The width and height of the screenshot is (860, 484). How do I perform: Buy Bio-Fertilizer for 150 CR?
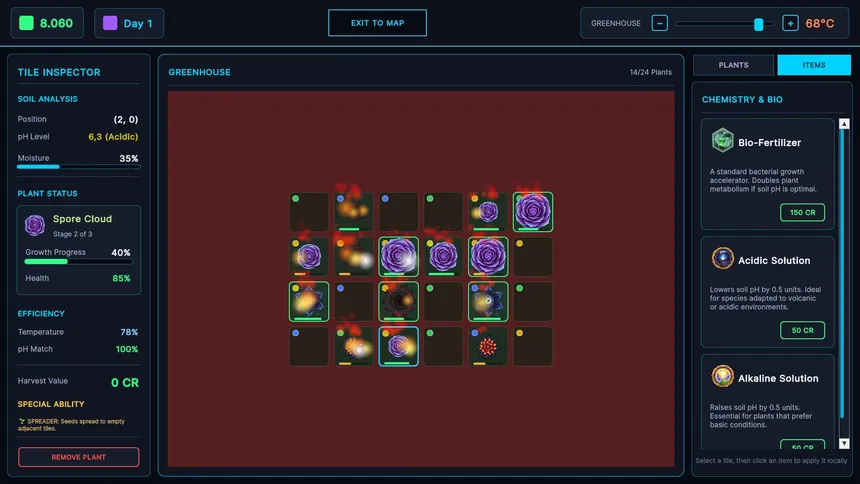(x=802, y=212)
